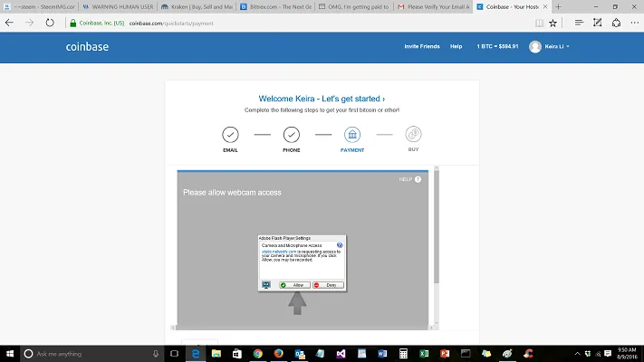Screen dimensions: 644x362
Task: Open Word from the taskbar
Action: coord(382,354)
